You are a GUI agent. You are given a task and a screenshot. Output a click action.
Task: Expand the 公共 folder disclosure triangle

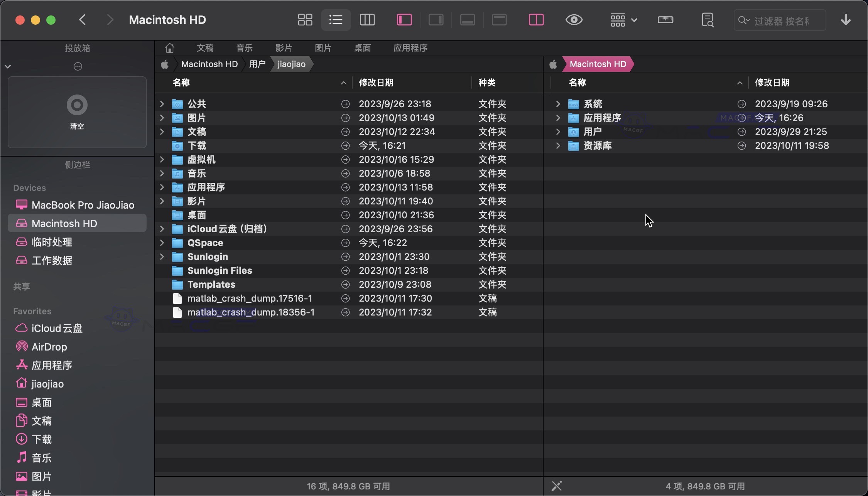coord(161,103)
